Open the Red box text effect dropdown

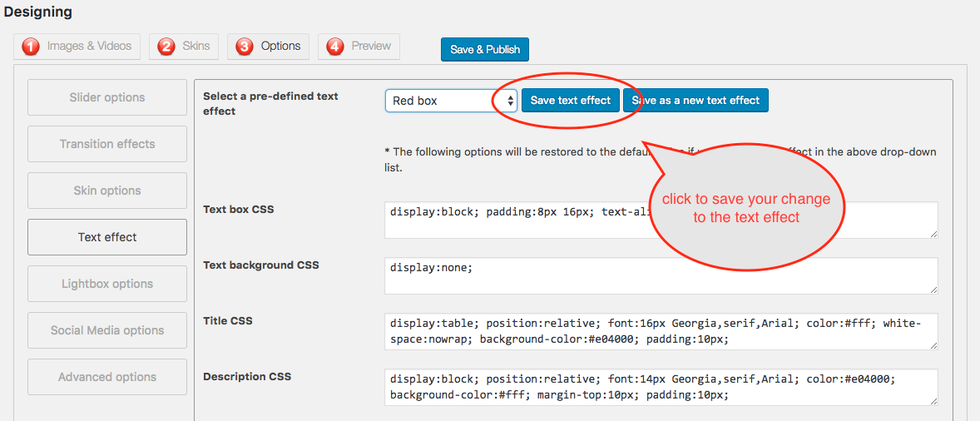tap(451, 101)
